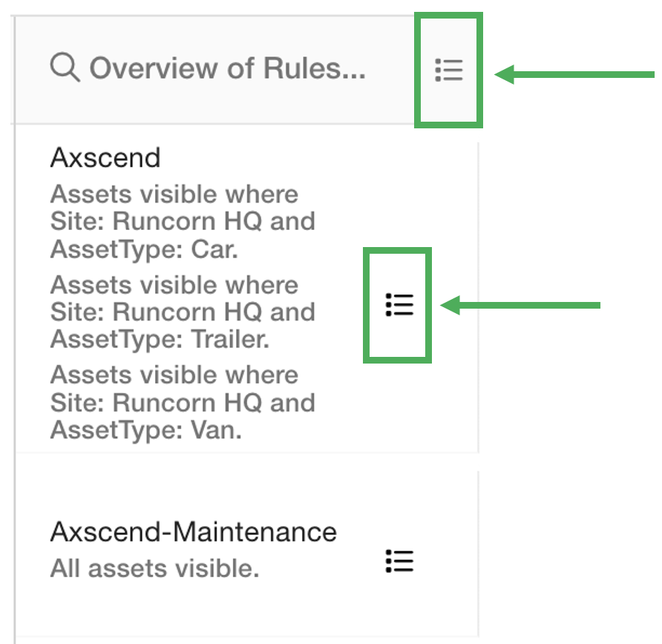Click 'Site: Runcorn HQ and' in Trailer rule
Image resolution: width=662 pixels, height=644 pixels.
(183, 312)
